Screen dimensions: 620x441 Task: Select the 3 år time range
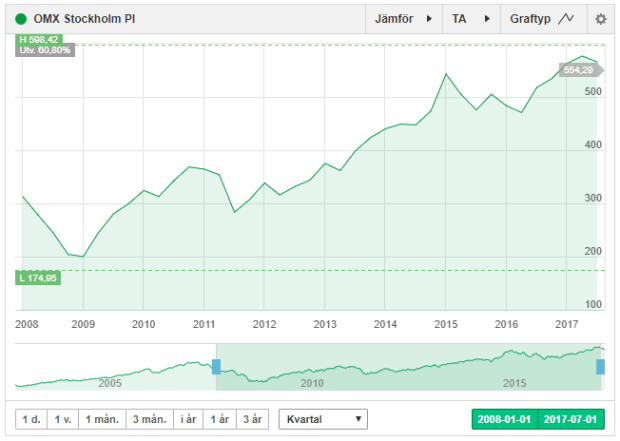pyautogui.click(x=252, y=419)
